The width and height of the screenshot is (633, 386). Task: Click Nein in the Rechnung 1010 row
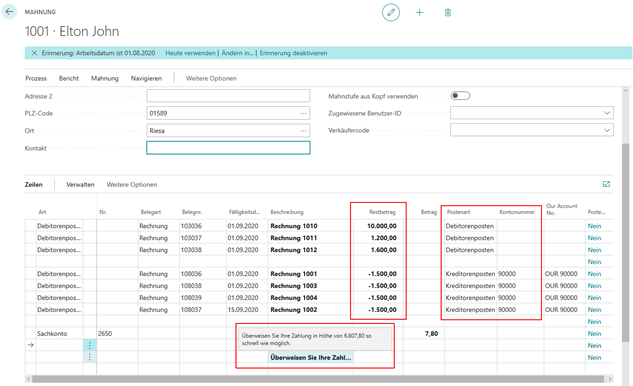[x=594, y=226]
